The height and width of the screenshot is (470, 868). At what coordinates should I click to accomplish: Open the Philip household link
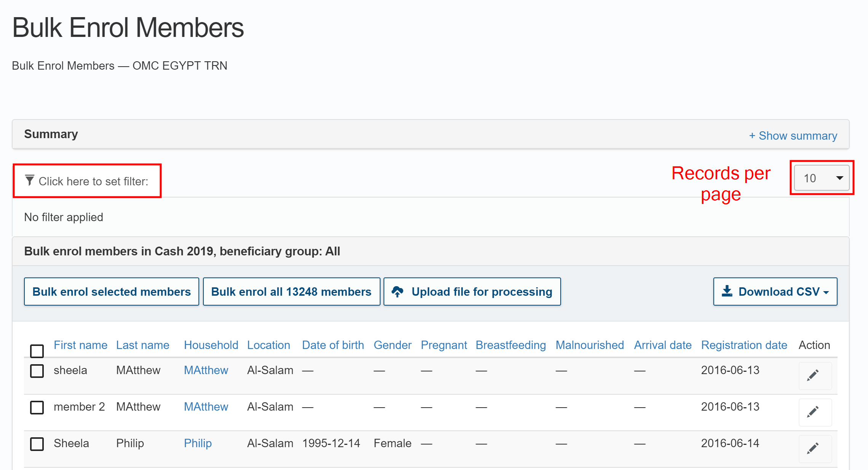point(198,443)
